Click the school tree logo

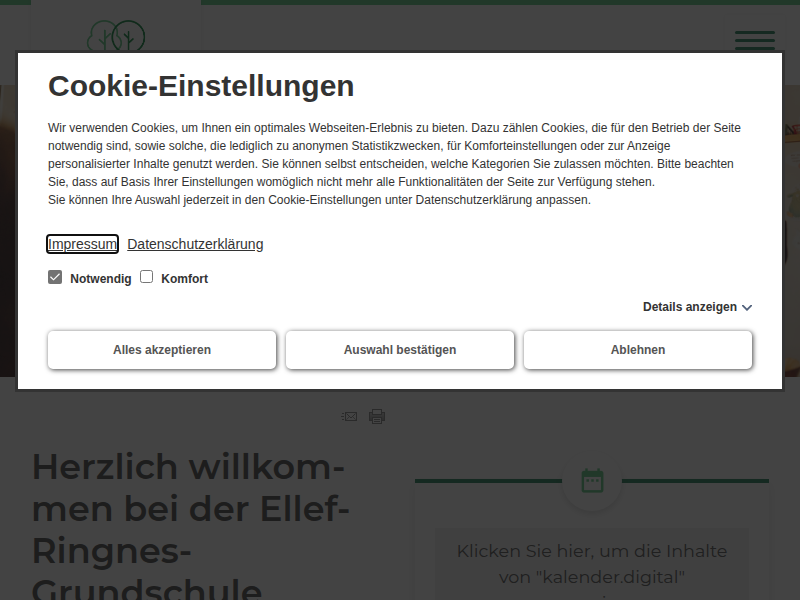[116, 36]
